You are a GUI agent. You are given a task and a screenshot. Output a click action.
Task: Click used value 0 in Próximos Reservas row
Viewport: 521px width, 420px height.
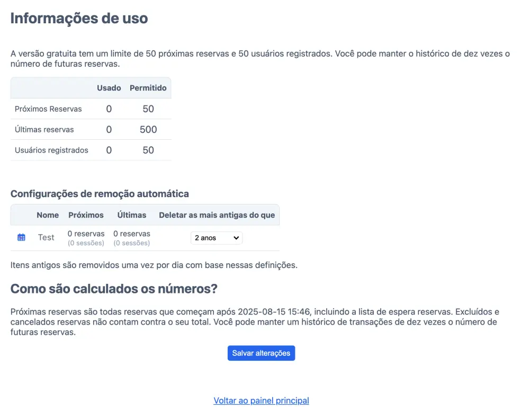tap(109, 109)
